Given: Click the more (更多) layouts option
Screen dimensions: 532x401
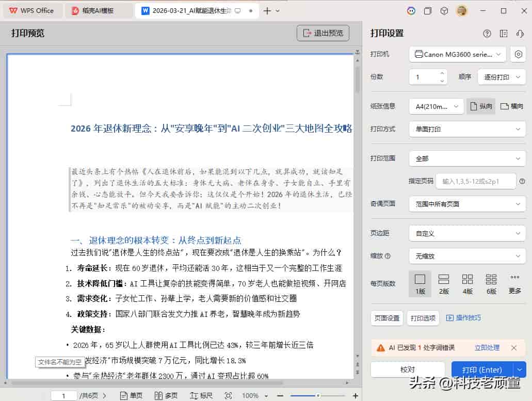Looking at the screenshot, I should tap(514, 284).
